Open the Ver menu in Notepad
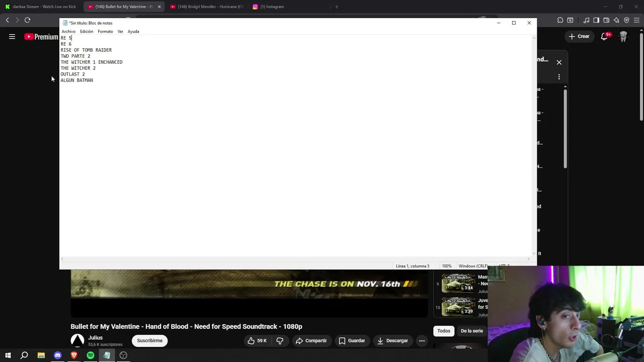Image resolution: width=644 pixels, height=362 pixels. click(120, 31)
